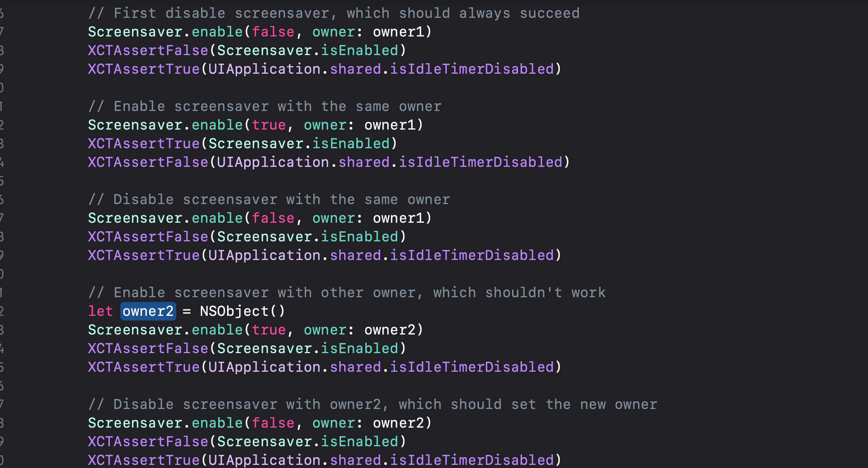This screenshot has width=868, height=468.
Task: Click owner2 argument in the enable(true) call
Action: pyautogui.click(x=390, y=330)
